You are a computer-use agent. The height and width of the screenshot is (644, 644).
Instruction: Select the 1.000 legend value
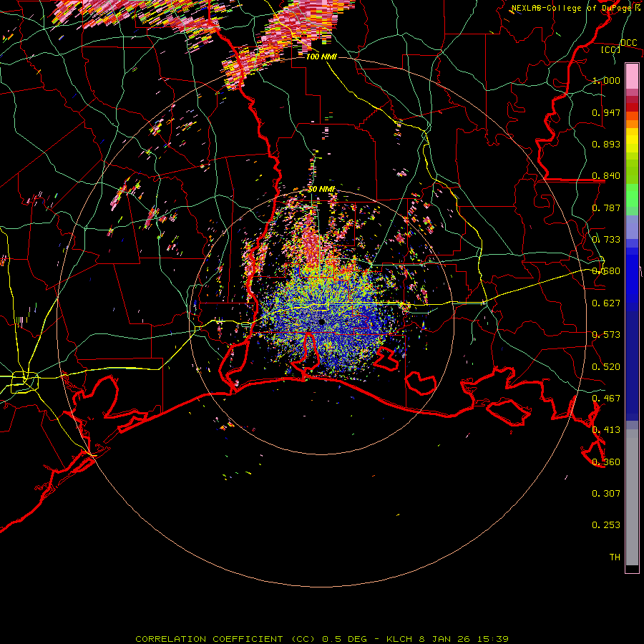point(606,80)
